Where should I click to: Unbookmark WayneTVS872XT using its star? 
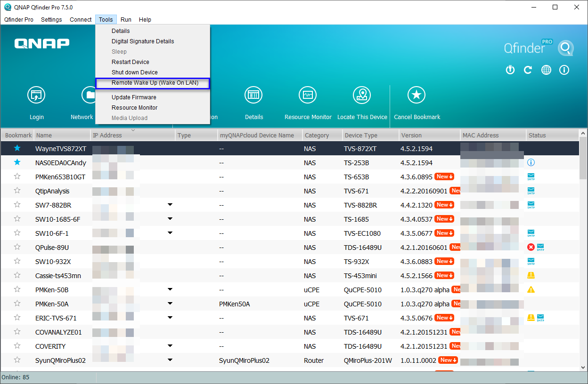pos(17,148)
